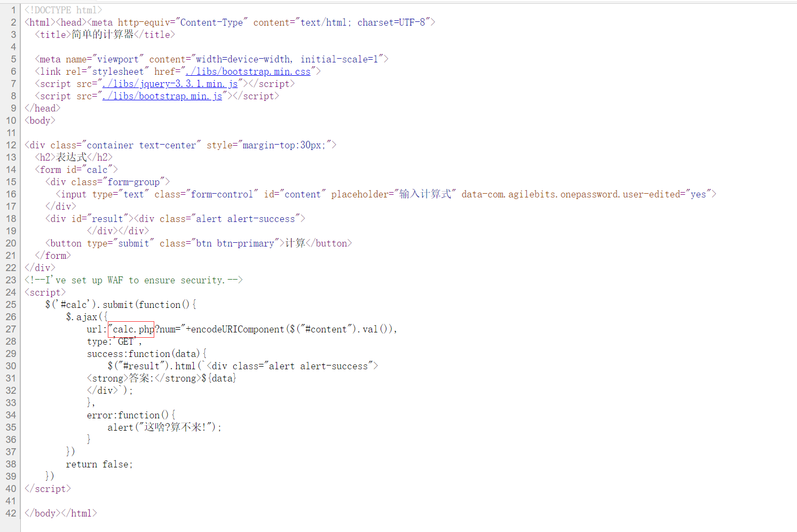
Task: Click the div class="container text-center" tag
Action: (180, 145)
